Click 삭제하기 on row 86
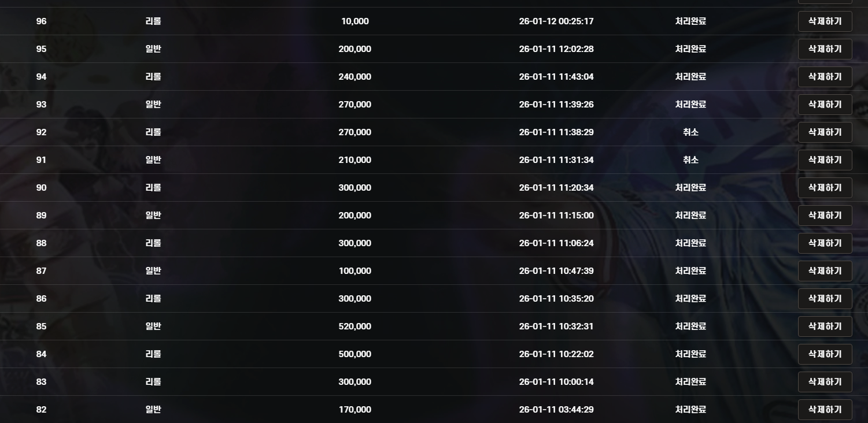The height and width of the screenshot is (423, 868). (825, 299)
